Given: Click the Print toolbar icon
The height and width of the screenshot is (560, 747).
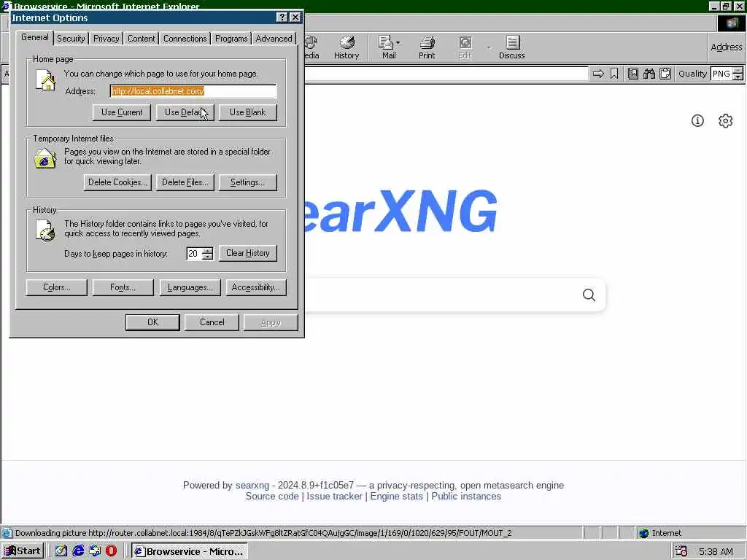Looking at the screenshot, I should click(426, 47).
